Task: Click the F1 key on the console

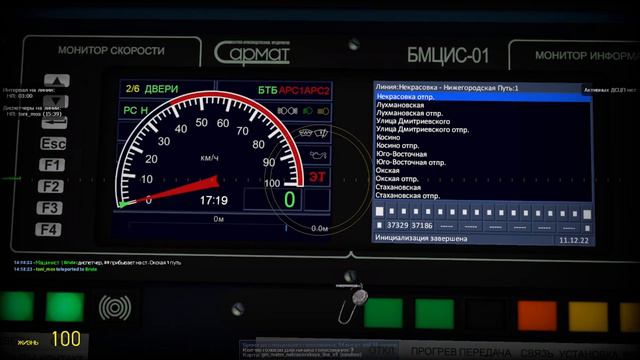Action: click(52, 165)
